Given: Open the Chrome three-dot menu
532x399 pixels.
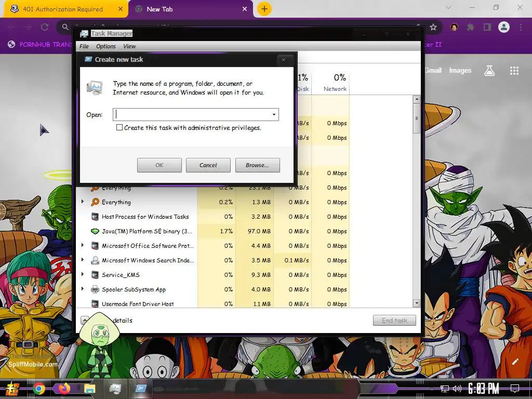Looking at the screenshot, I should click(x=521, y=27).
